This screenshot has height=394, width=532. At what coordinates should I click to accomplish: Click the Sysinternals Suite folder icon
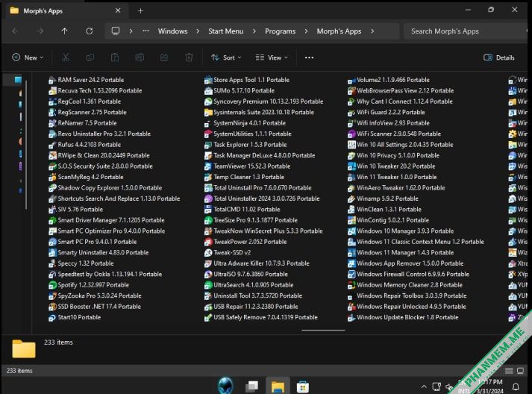click(x=208, y=113)
